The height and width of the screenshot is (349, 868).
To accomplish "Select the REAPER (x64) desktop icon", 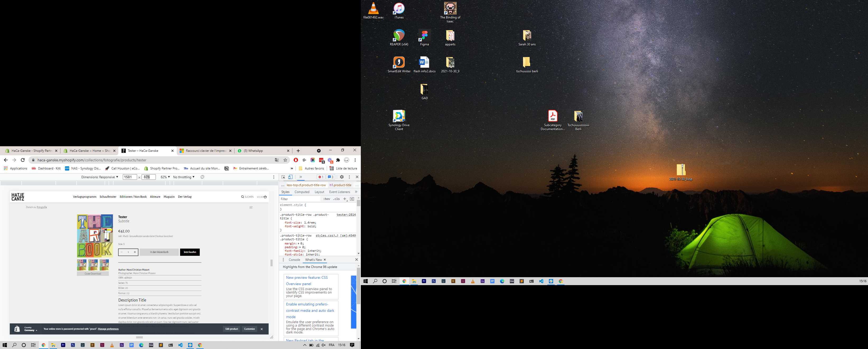I will tap(399, 38).
